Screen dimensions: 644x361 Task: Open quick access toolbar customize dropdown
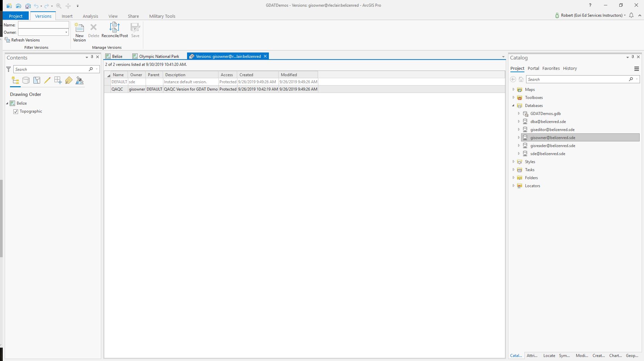(x=77, y=6)
